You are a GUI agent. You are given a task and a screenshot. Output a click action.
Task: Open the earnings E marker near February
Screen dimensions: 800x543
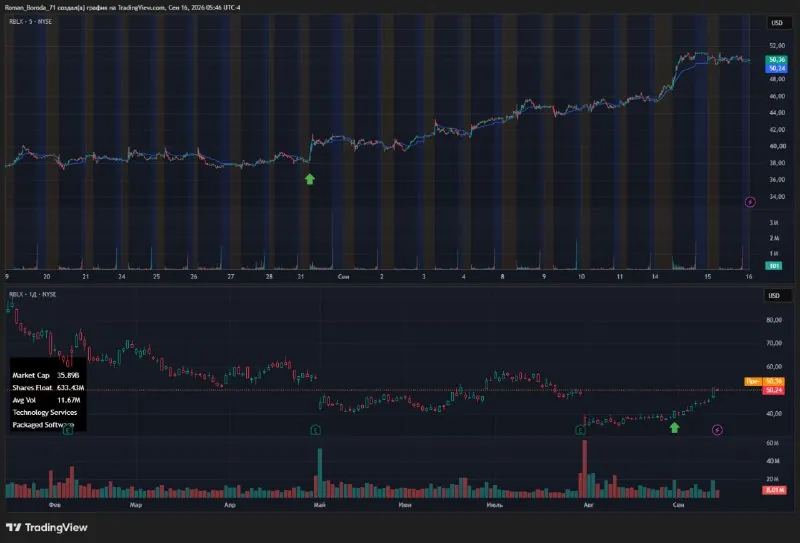point(67,431)
